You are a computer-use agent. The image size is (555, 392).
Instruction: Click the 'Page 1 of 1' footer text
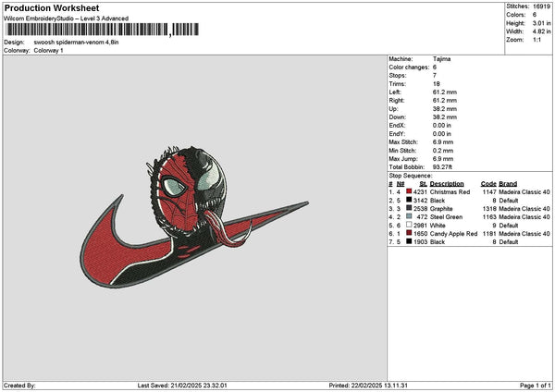click(536, 386)
